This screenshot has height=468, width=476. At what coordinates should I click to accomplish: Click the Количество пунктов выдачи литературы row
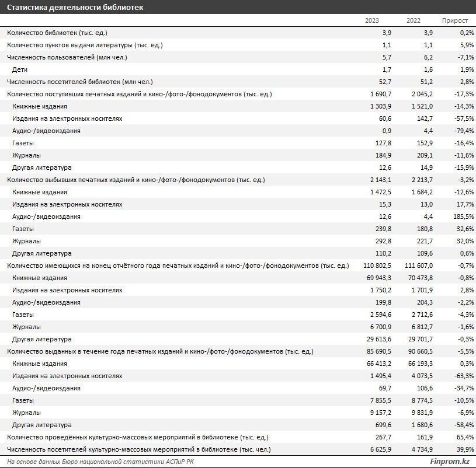(x=85, y=45)
